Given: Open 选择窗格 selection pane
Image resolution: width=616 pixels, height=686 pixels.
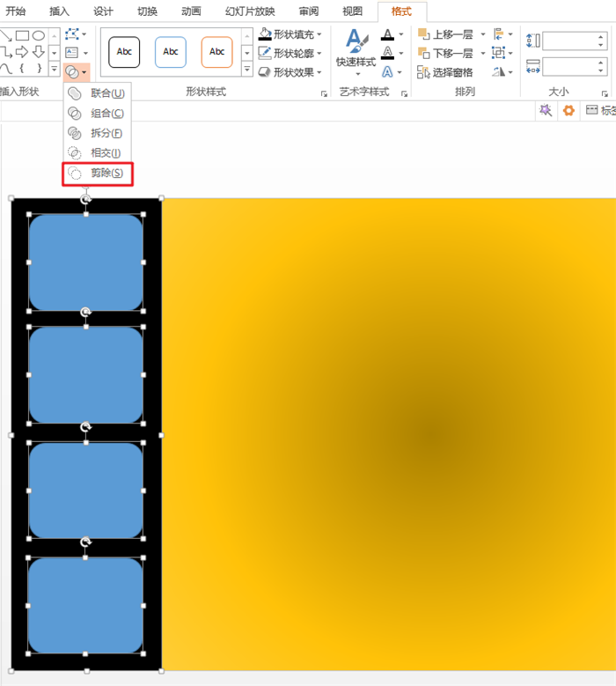Looking at the screenshot, I should click(x=445, y=71).
